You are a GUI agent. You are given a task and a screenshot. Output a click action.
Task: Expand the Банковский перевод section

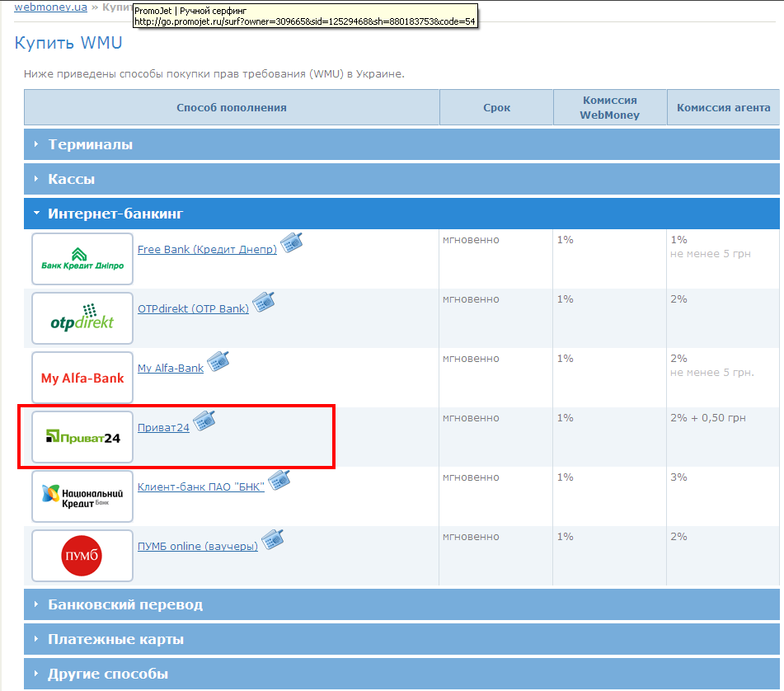[x=401, y=604]
